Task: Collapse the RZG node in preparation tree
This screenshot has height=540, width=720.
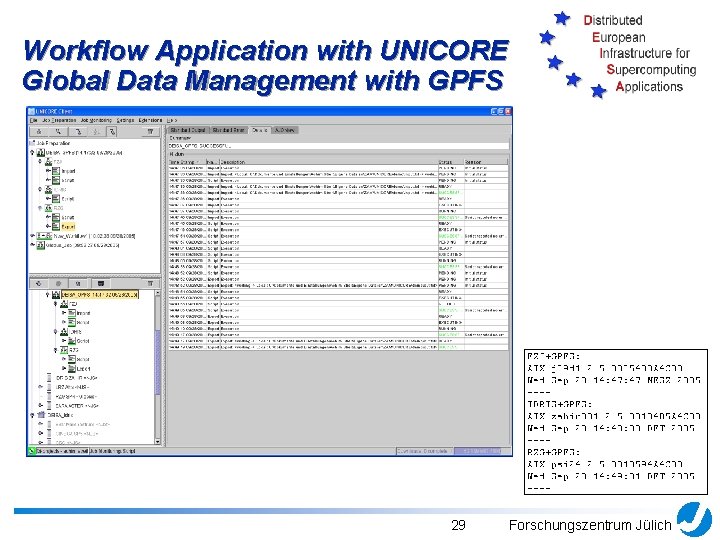Action: tap(40, 208)
